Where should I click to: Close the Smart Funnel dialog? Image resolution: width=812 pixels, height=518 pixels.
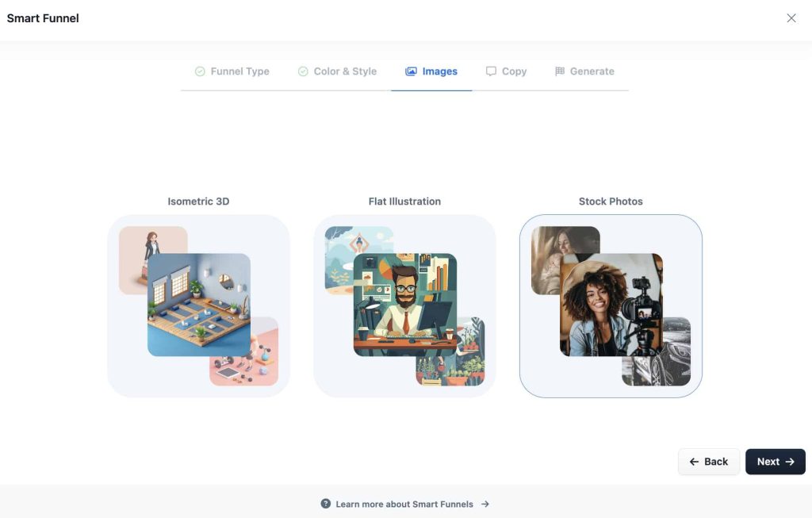point(791,17)
